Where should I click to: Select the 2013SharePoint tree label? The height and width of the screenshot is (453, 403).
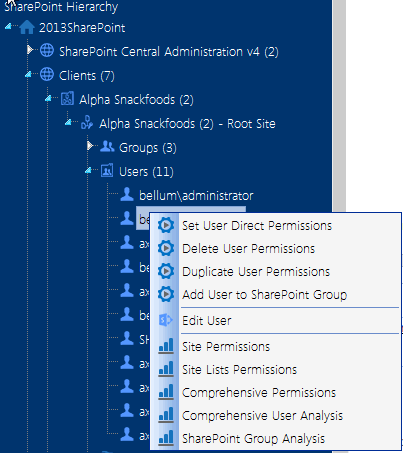tap(82, 28)
